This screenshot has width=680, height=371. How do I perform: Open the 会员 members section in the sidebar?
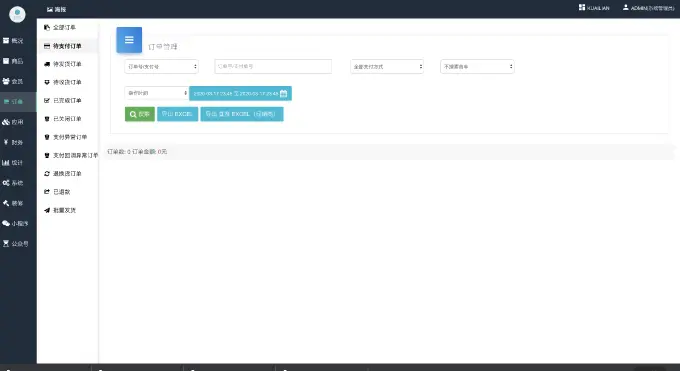[x=13, y=82]
